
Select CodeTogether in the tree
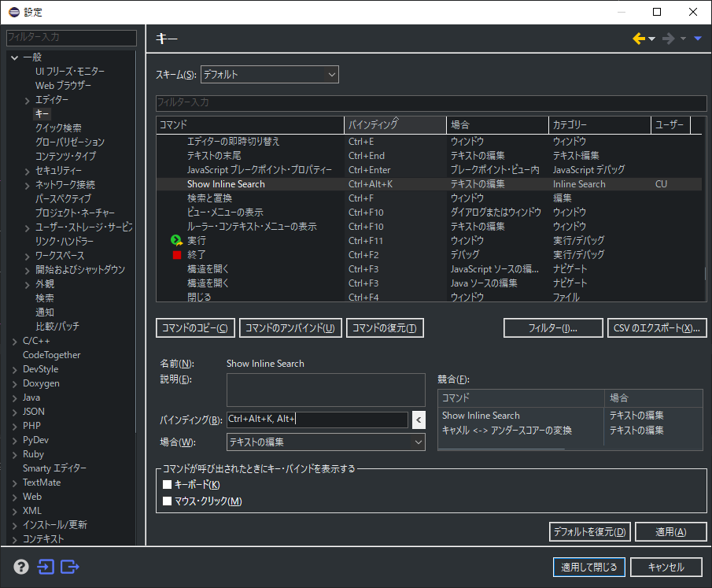[51, 355]
